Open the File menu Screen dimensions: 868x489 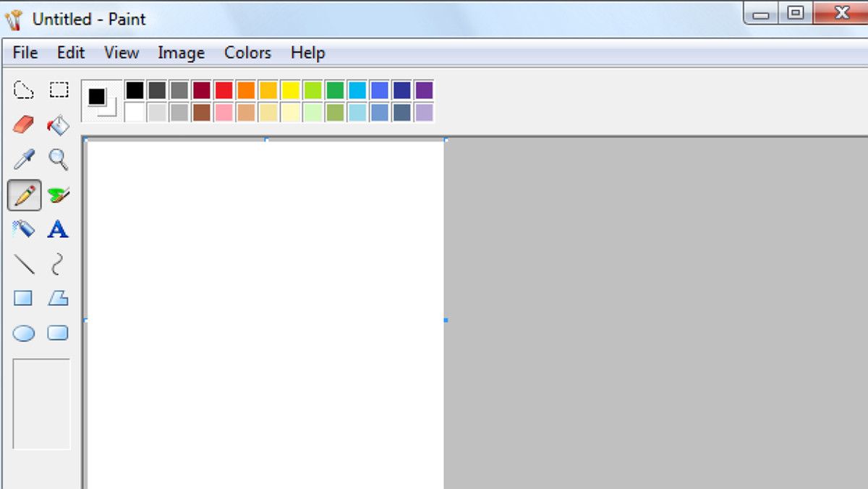pyautogui.click(x=25, y=53)
